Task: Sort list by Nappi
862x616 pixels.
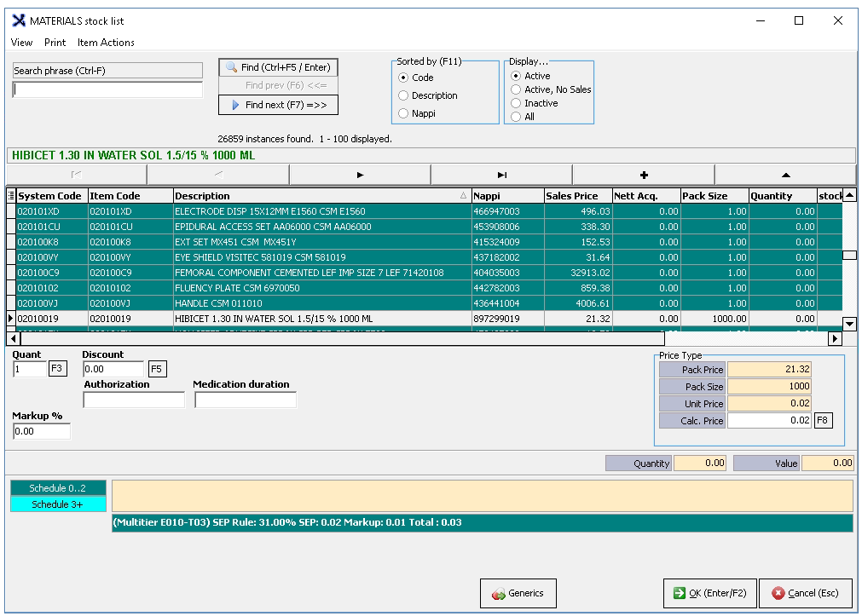Action: click(x=404, y=113)
